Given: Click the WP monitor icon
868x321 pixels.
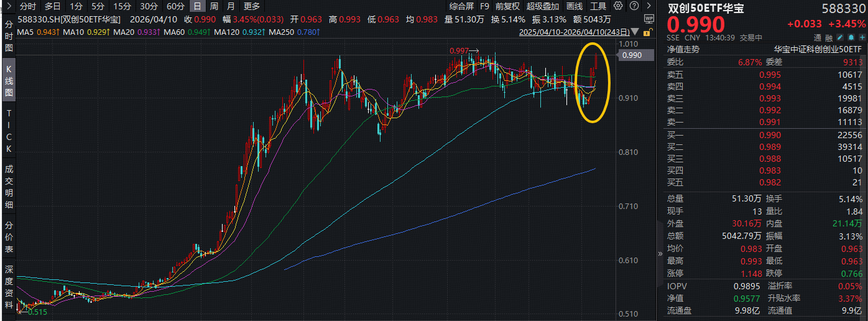Looking at the screenshot, I should (x=648, y=19).
